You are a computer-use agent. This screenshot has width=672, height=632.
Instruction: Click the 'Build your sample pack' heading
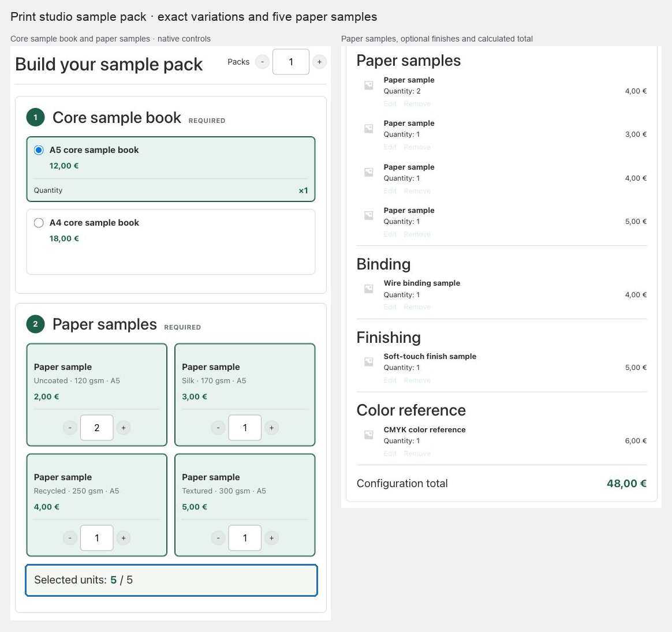pyautogui.click(x=109, y=64)
